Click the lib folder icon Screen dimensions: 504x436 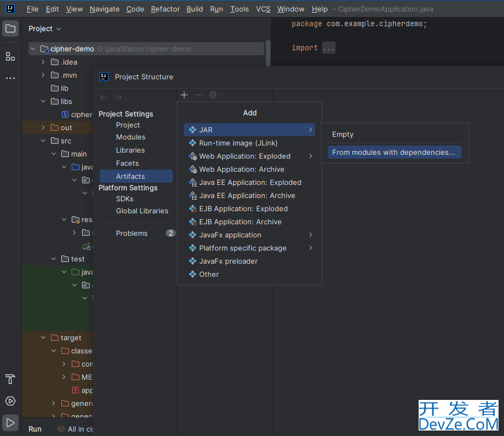click(55, 88)
